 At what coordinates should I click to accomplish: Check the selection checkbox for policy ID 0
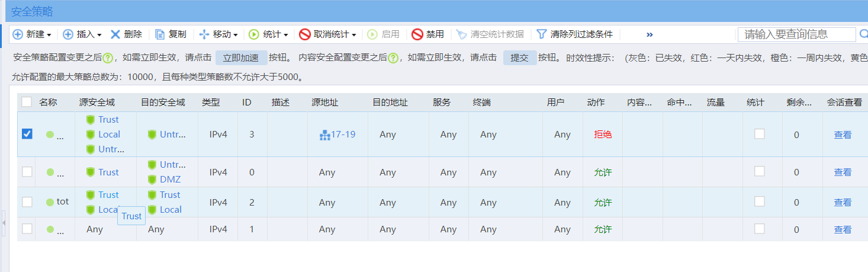point(27,171)
